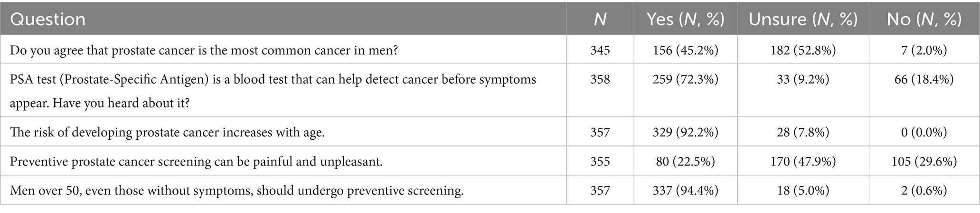Click the N column header

pos(600,19)
